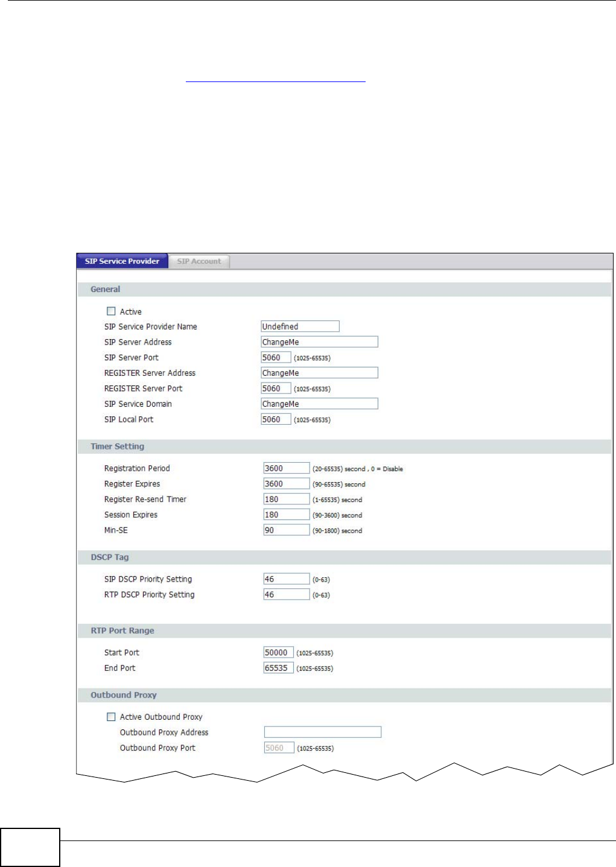Screen dimensions: 616x867
Task: Select the 'SIP Local Port' label
Action: pyautogui.click(x=129, y=419)
